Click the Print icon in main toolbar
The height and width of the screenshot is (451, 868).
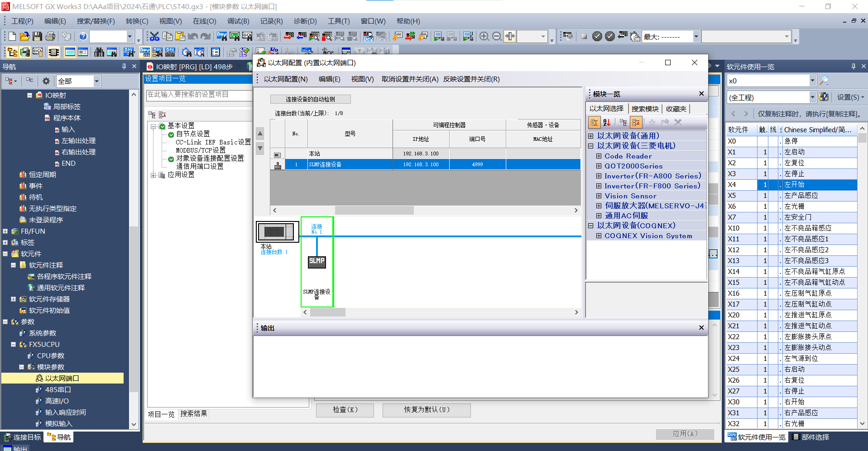[50, 37]
